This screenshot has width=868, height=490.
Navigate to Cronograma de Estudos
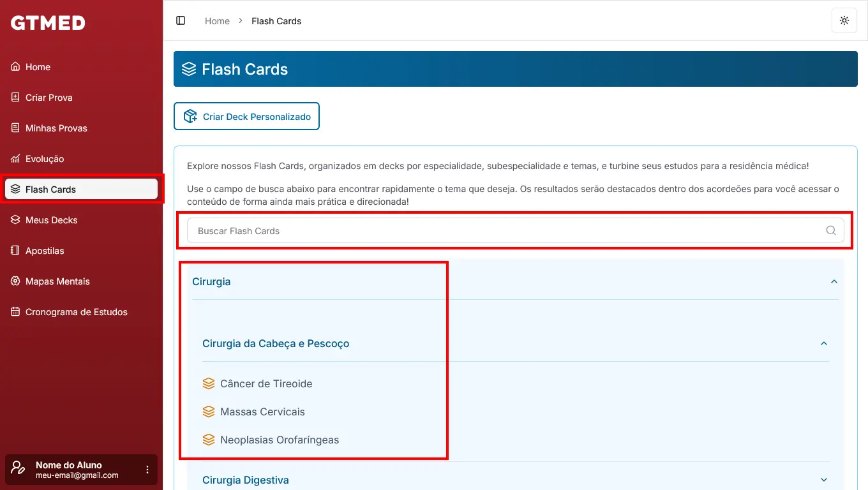pos(76,312)
